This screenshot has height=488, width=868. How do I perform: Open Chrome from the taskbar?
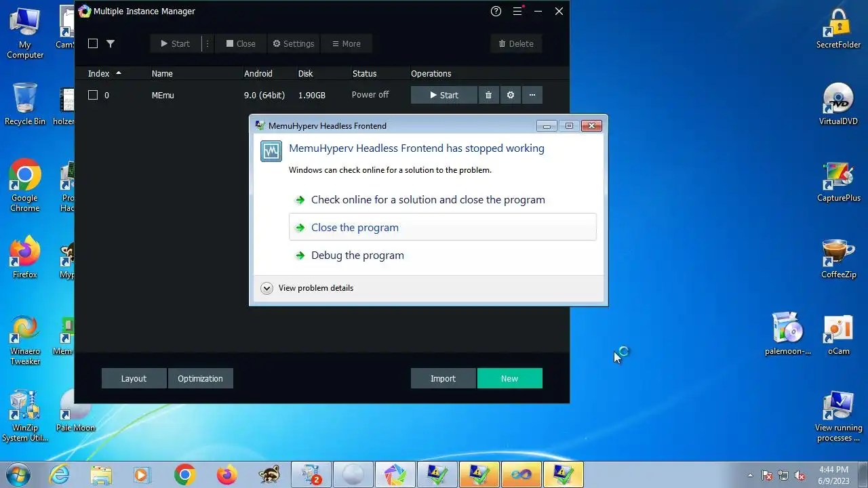pyautogui.click(x=184, y=474)
